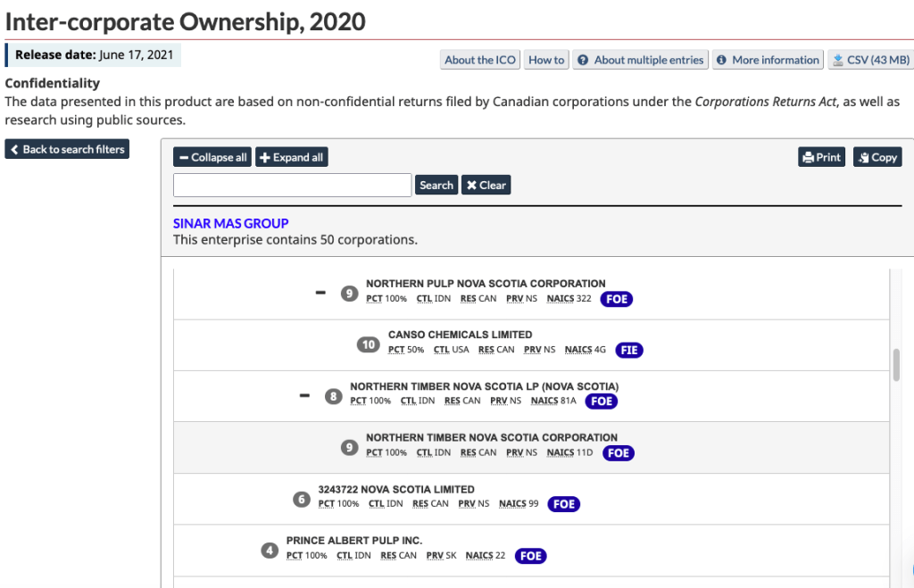Clear the search field
Viewport: 914px width, 588px height.
[x=486, y=186]
